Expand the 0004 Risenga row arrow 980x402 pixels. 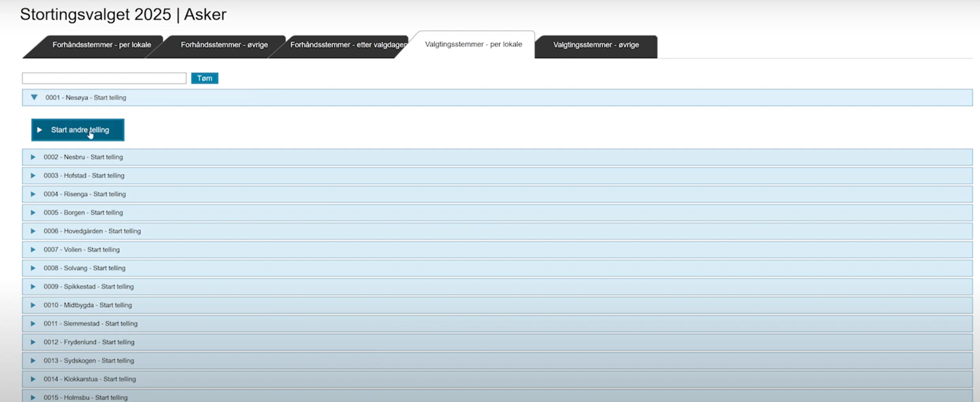coord(33,194)
